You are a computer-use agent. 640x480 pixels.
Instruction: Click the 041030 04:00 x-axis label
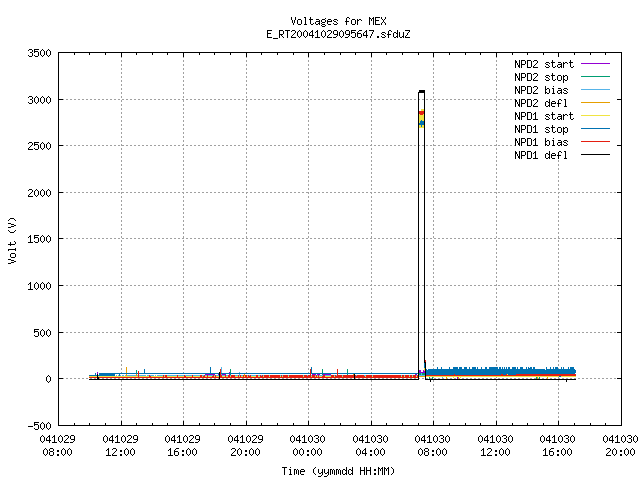370,446
